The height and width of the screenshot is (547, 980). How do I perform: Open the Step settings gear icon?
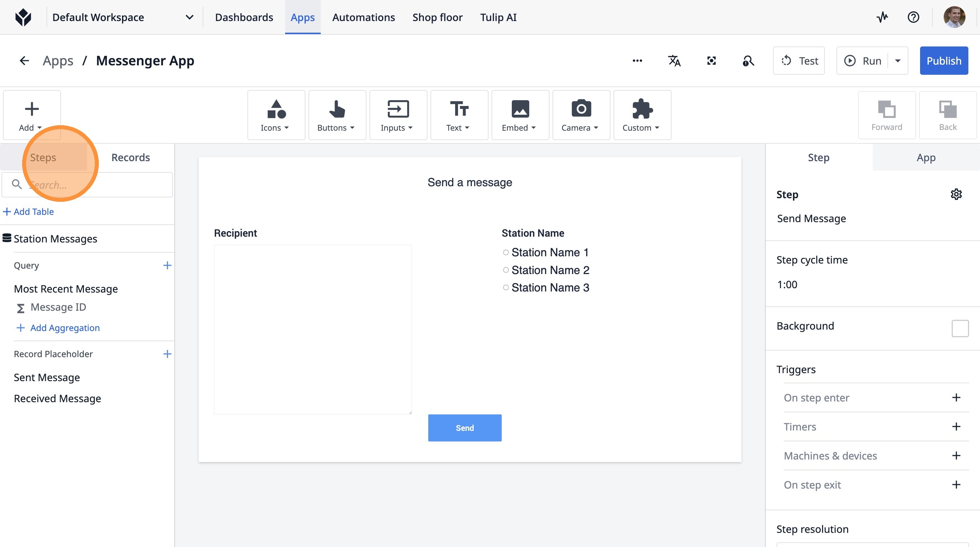956,194
